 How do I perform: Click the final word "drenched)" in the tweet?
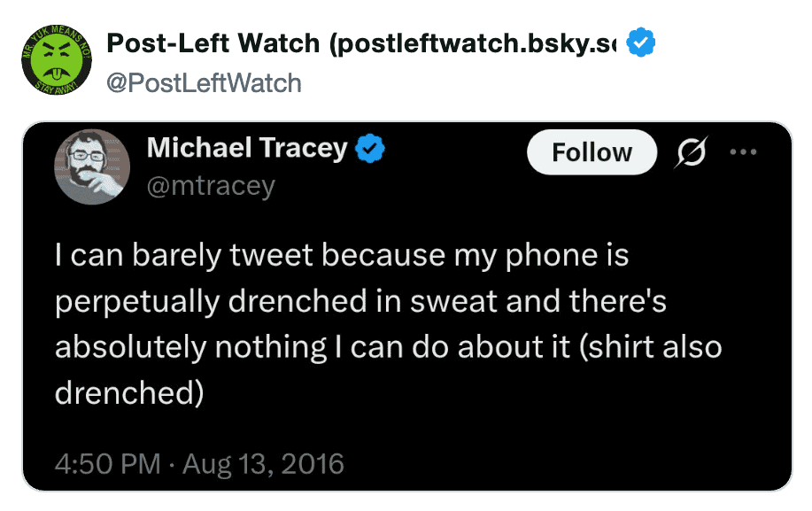click(x=129, y=392)
